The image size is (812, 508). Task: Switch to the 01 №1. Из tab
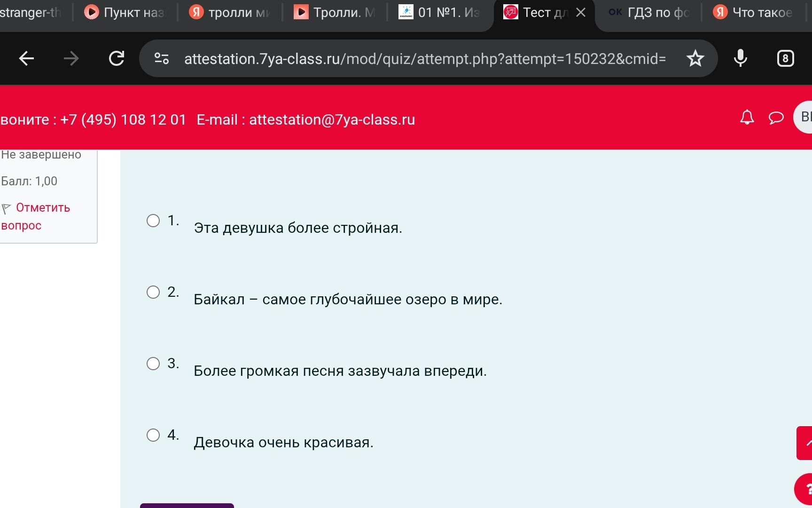coord(439,13)
